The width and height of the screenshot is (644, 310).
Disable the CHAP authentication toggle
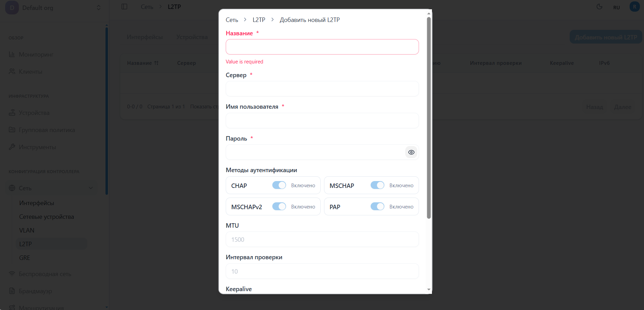point(279,185)
